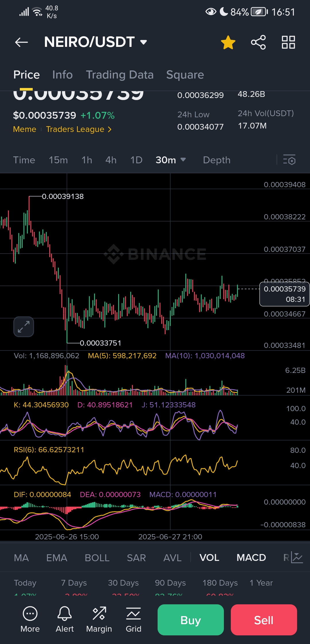Switch to the Info tab
The image size is (310, 644).
point(63,75)
